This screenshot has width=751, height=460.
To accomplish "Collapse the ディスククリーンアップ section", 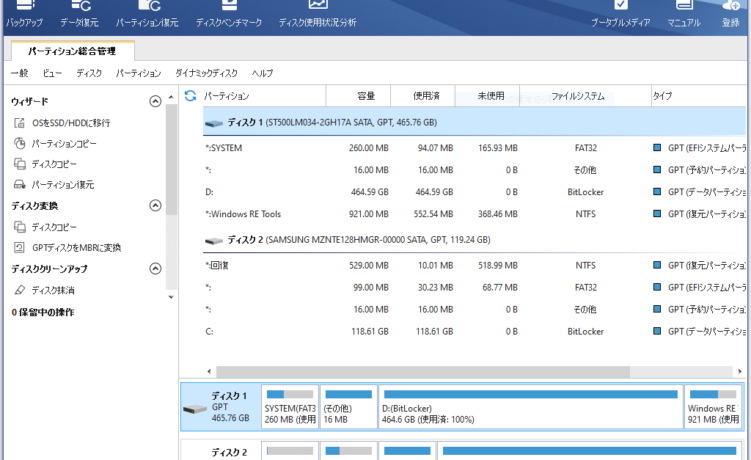I will pos(155,268).
